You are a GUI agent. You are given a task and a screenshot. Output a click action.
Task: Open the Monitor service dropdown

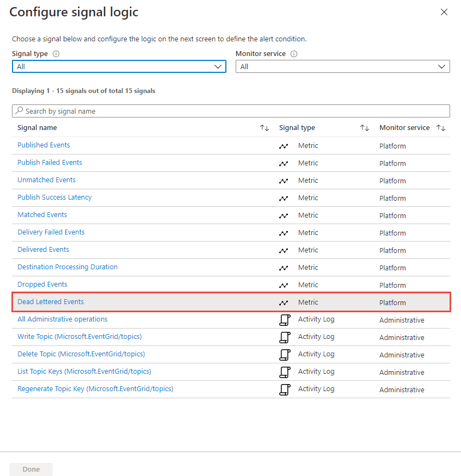[342, 66]
